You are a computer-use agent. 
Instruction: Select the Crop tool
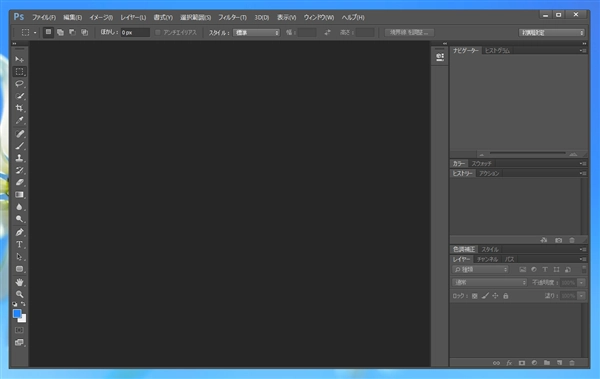click(x=19, y=108)
